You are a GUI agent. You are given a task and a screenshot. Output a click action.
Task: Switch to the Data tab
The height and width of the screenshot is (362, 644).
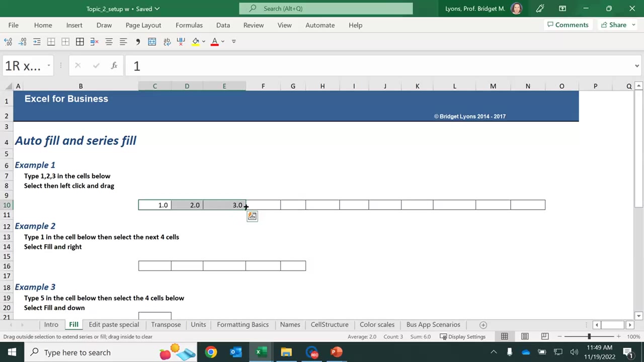tap(223, 25)
